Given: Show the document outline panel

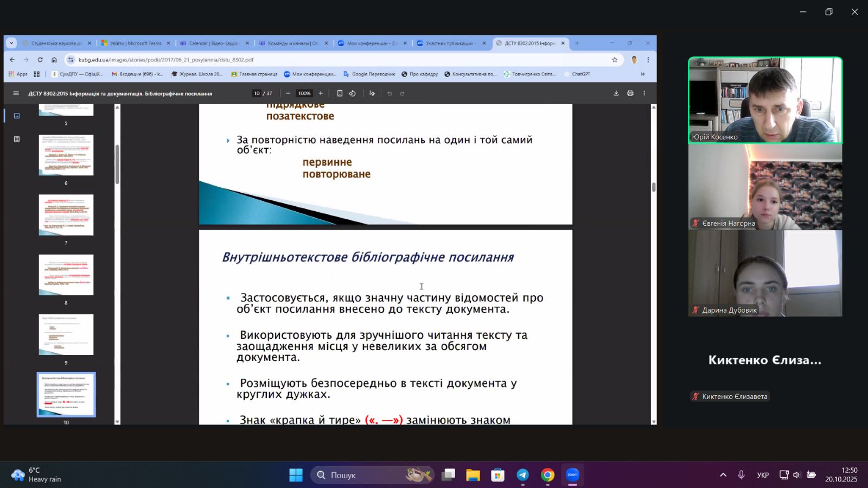Looking at the screenshot, I should [x=17, y=139].
